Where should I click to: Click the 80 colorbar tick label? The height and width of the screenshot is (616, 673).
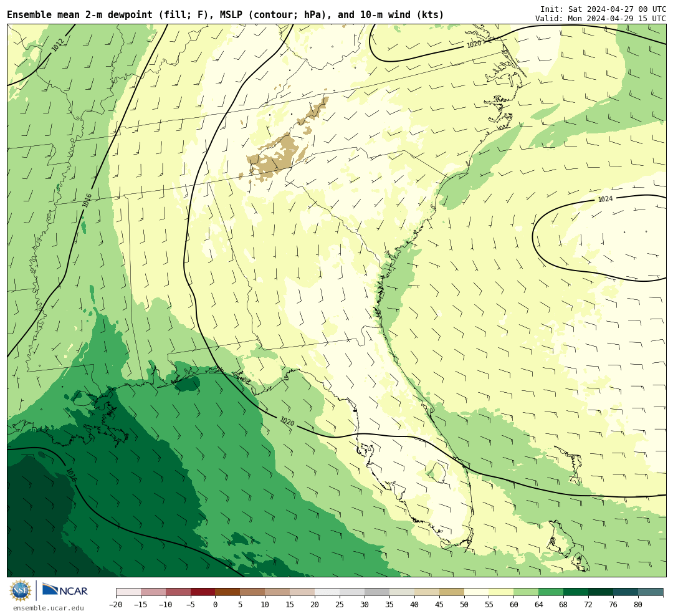(x=639, y=605)
